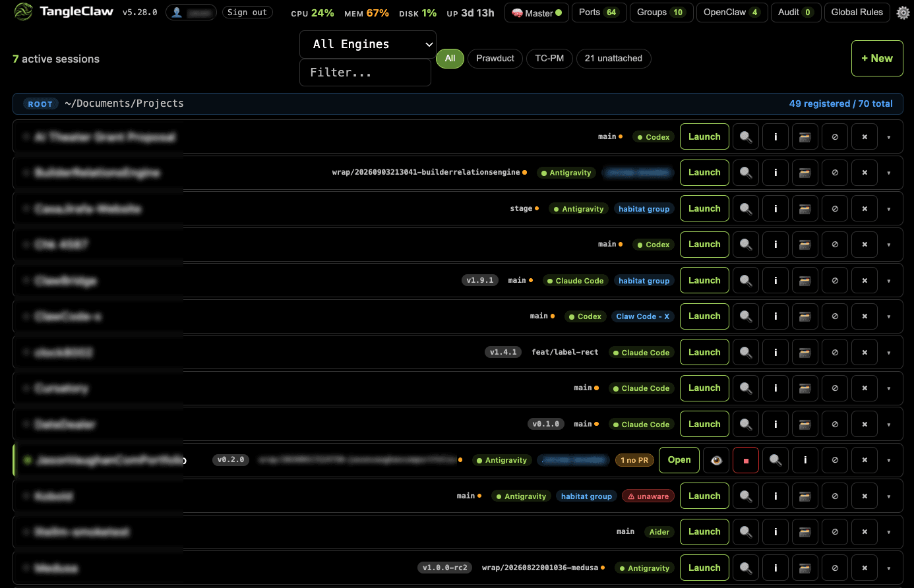Expand the v1.9.1 row with its arrow
Screen dimensions: 914x588
(x=889, y=281)
